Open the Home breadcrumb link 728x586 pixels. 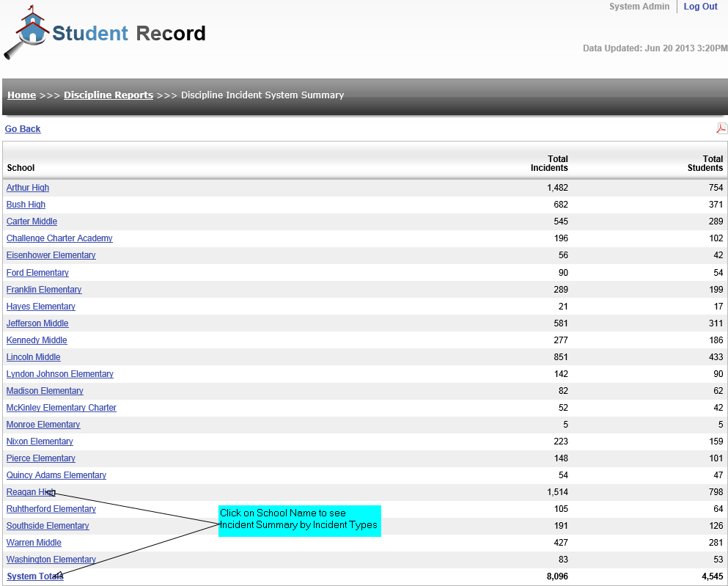21,95
